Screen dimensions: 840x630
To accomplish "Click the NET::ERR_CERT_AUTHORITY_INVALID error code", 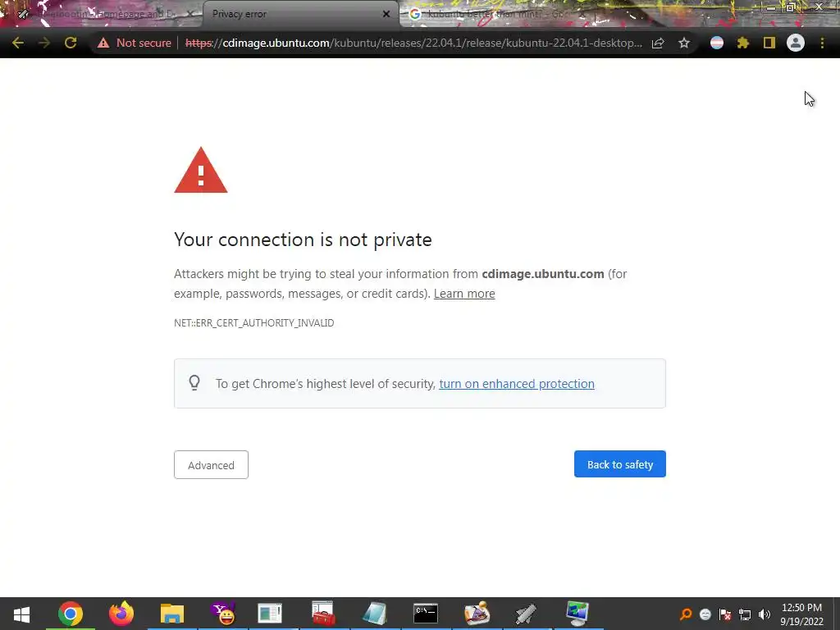I will pyautogui.click(x=254, y=323).
